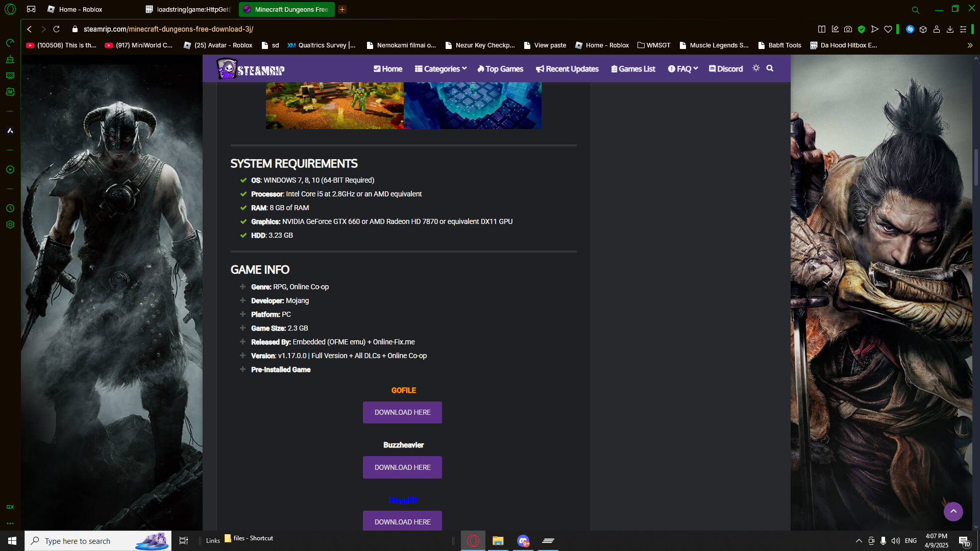Open the Steamrip site search icon

(770, 68)
